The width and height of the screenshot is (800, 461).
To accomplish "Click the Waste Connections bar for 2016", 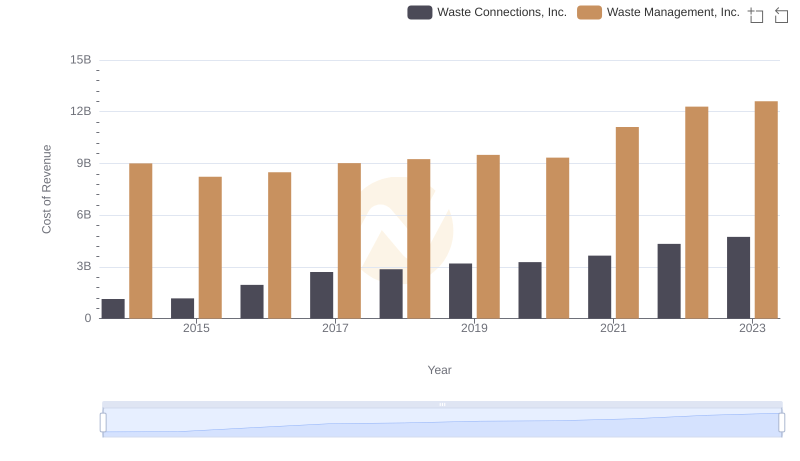I will 252,301.
